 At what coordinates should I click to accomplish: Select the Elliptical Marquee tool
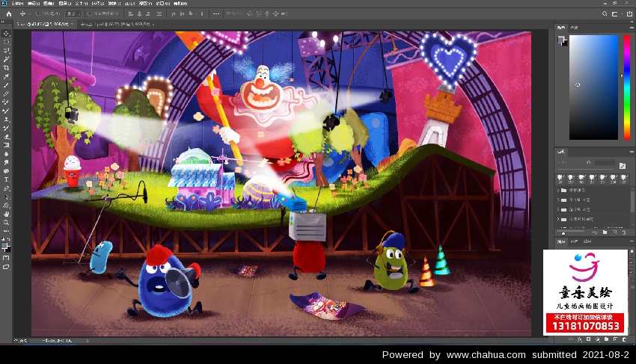pos(6,42)
